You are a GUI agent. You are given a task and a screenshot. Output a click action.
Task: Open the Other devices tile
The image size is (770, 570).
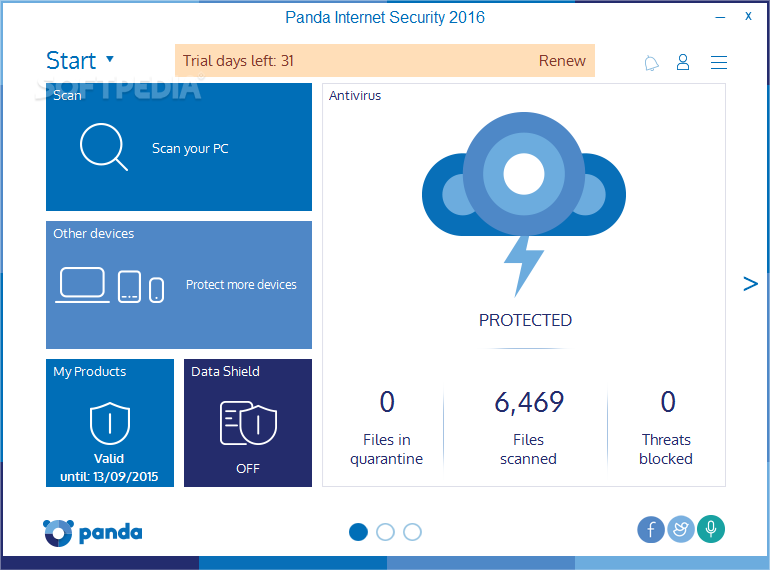click(x=178, y=285)
